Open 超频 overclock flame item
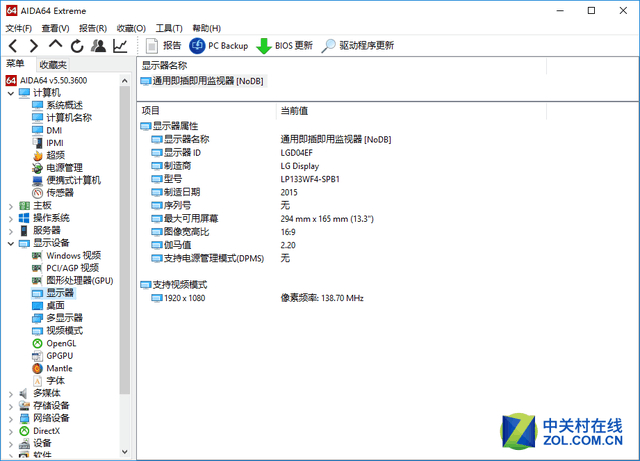This screenshot has height=461, width=640. pos(49,155)
